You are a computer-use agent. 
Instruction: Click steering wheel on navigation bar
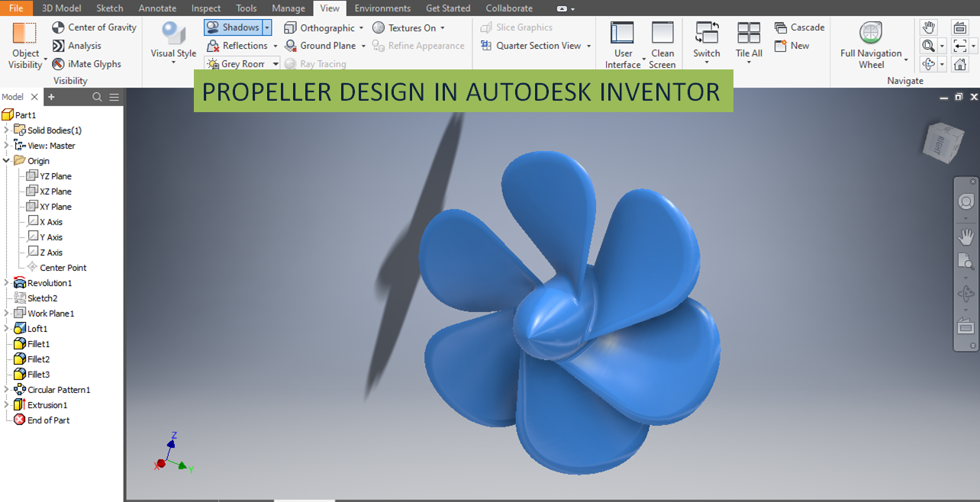point(965,201)
